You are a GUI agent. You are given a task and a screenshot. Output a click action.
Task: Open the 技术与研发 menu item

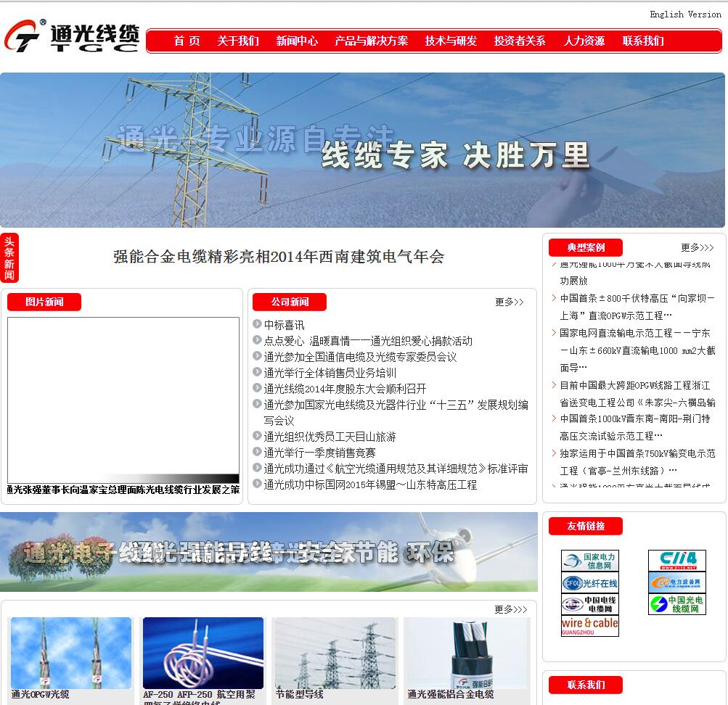[451, 41]
